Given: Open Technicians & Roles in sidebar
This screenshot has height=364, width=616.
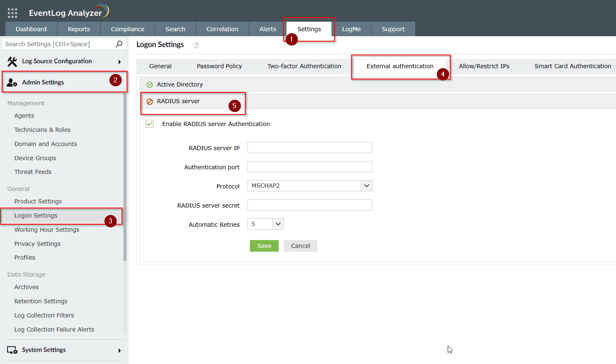Looking at the screenshot, I should click(42, 130).
